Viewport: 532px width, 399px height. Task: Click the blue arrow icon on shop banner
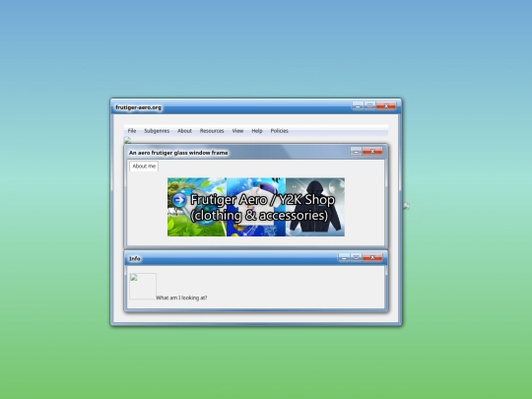pos(179,200)
